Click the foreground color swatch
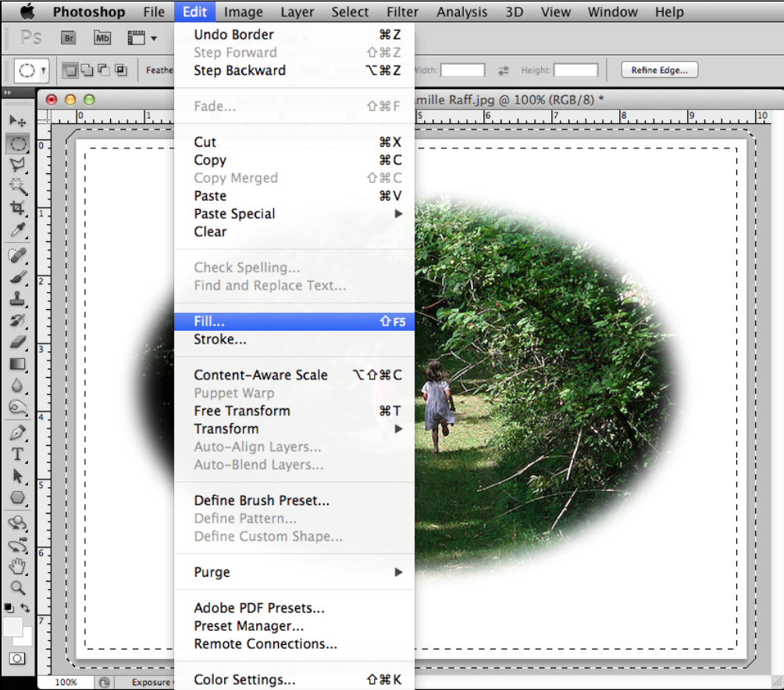784x690 pixels. (12, 627)
